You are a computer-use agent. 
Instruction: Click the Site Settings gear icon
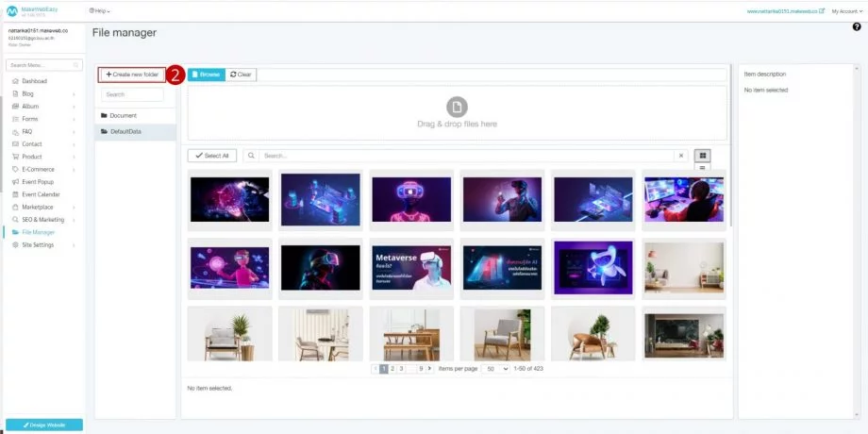(15, 244)
